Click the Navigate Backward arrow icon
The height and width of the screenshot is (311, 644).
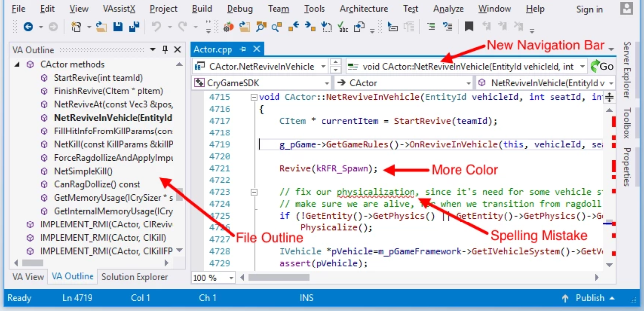click(28, 26)
